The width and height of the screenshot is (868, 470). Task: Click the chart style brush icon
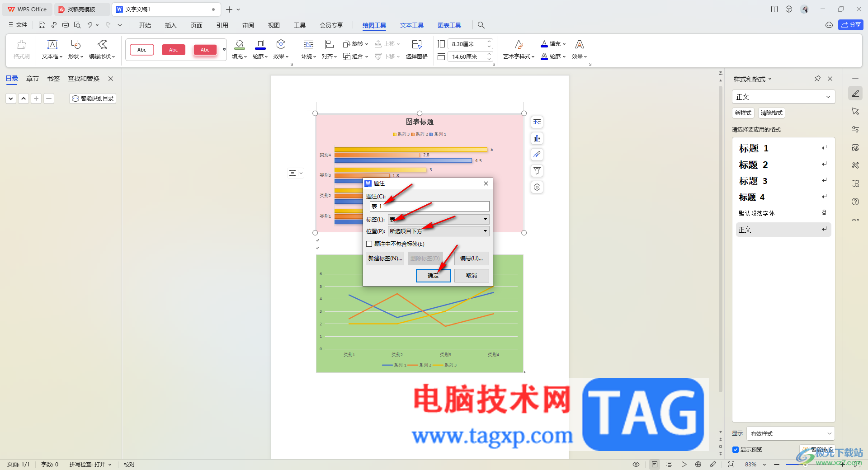537,155
